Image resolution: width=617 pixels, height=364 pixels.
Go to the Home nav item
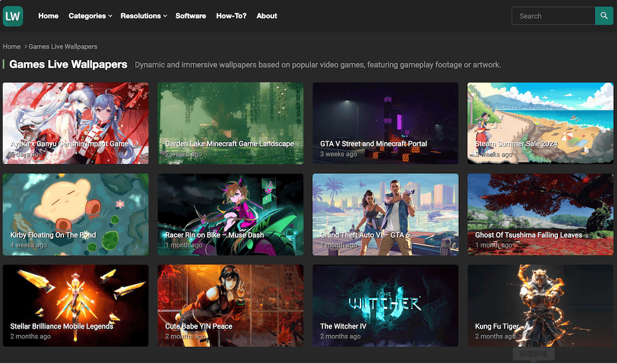tap(48, 16)
